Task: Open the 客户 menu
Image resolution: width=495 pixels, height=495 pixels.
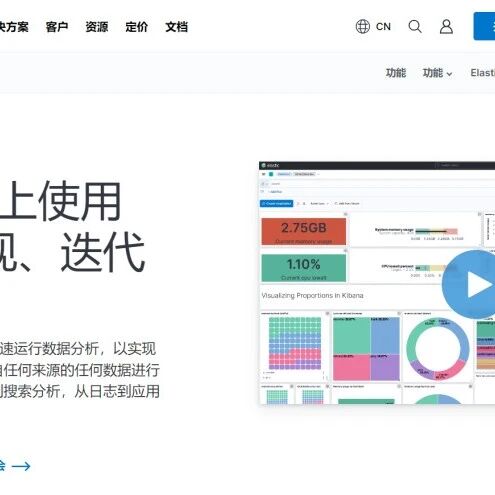Action: (57, 27)
